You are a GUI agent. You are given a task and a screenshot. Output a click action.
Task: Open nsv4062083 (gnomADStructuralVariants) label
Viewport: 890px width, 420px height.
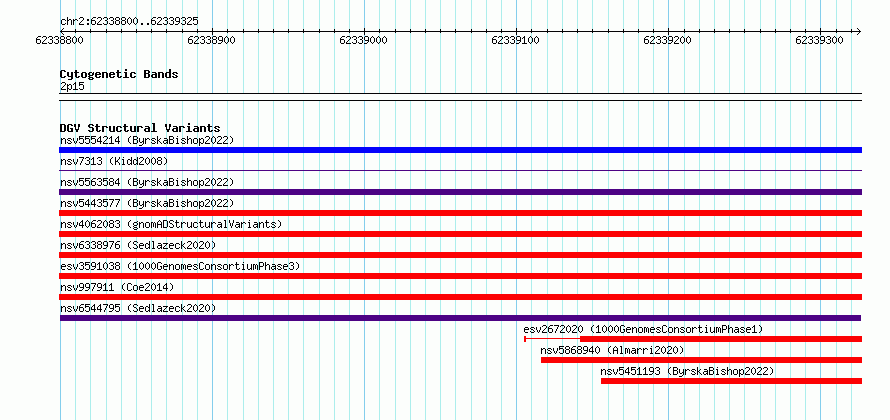click(171, 224)
